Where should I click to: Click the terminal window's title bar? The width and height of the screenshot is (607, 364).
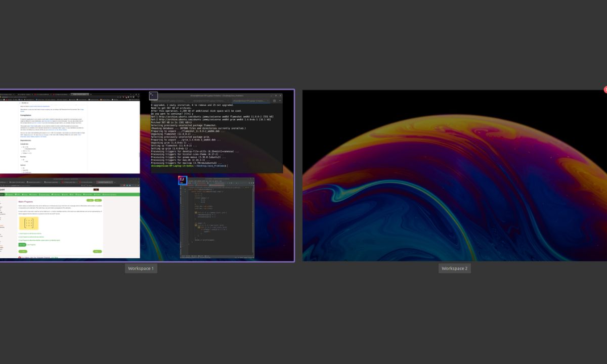[x=216, y=95]
